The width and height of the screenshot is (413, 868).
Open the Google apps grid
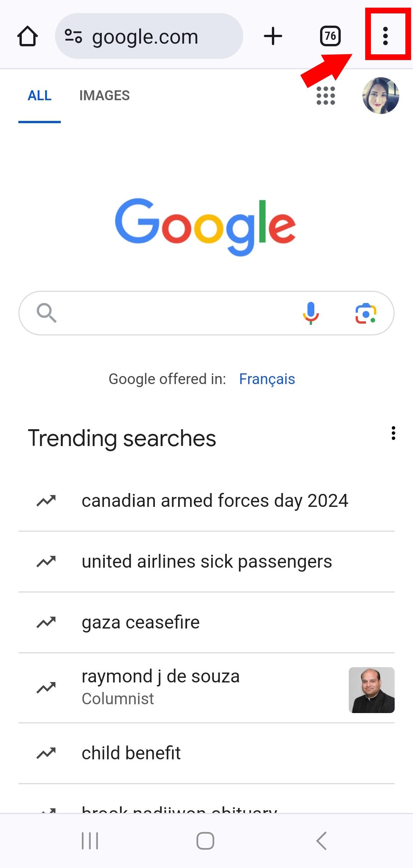click(325, 96)
